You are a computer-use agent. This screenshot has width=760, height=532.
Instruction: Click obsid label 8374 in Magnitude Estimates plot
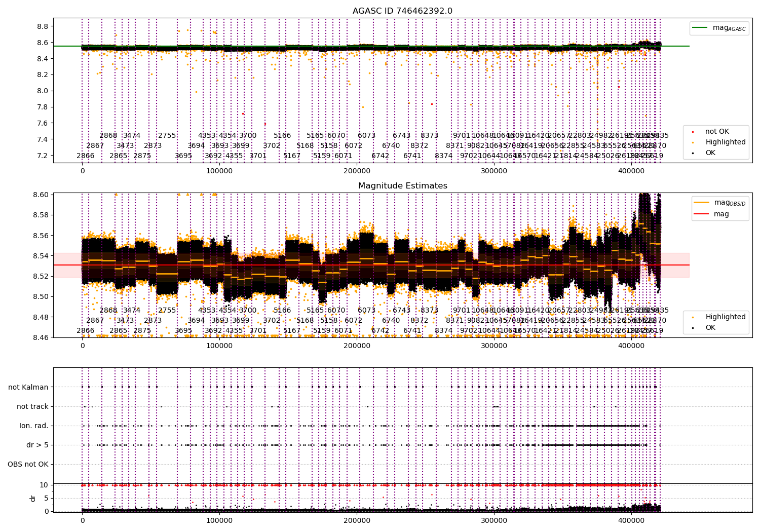point(444,330)
